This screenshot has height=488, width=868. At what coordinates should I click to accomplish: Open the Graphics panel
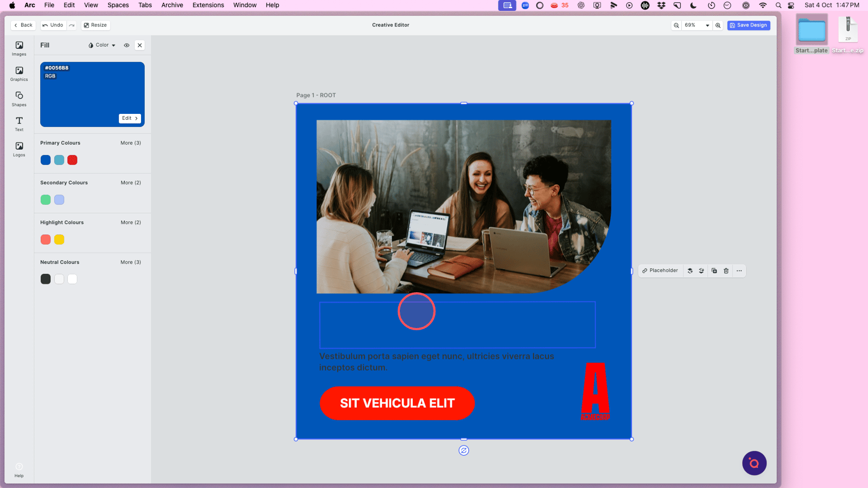(x=19, y=74)
